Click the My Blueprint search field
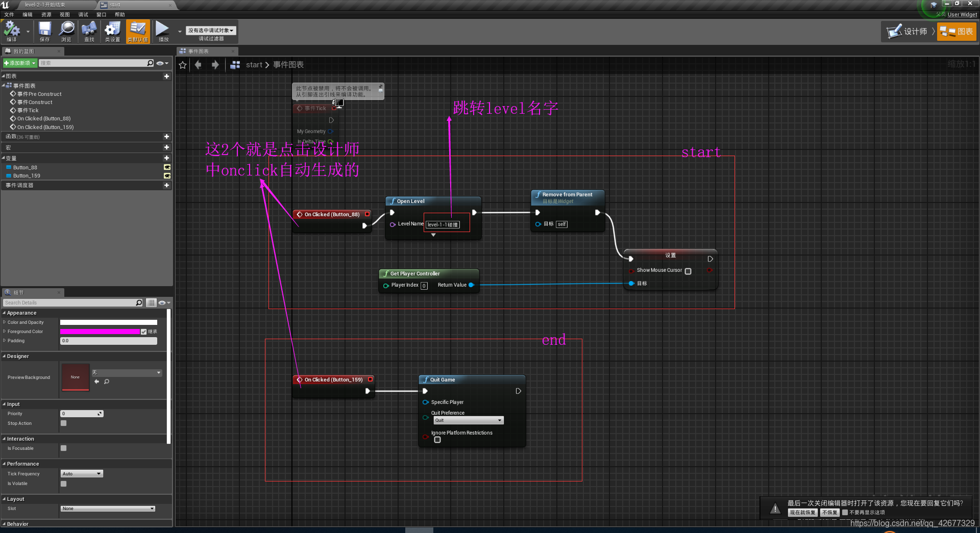Image resolution: width=980 pixels, height=533 pixels. [x=93, y=63]
